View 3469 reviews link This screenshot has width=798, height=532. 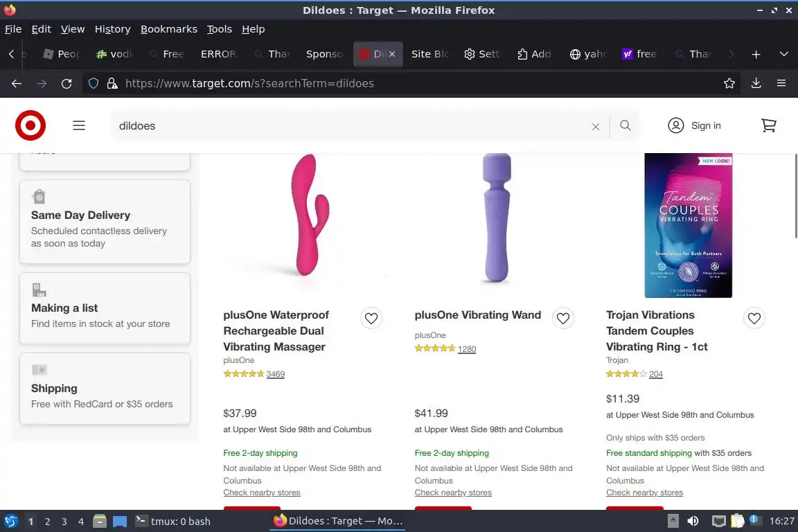(275, 373)
